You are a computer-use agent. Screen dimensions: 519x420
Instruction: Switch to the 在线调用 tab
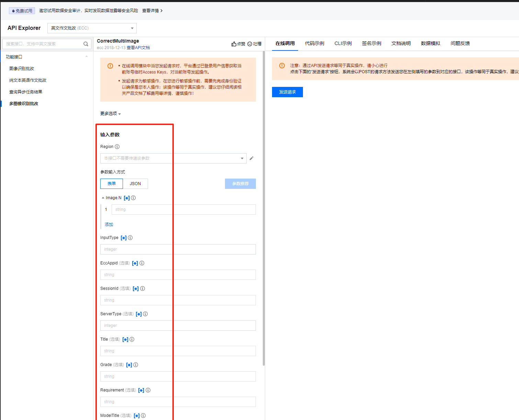coord(285,43)
